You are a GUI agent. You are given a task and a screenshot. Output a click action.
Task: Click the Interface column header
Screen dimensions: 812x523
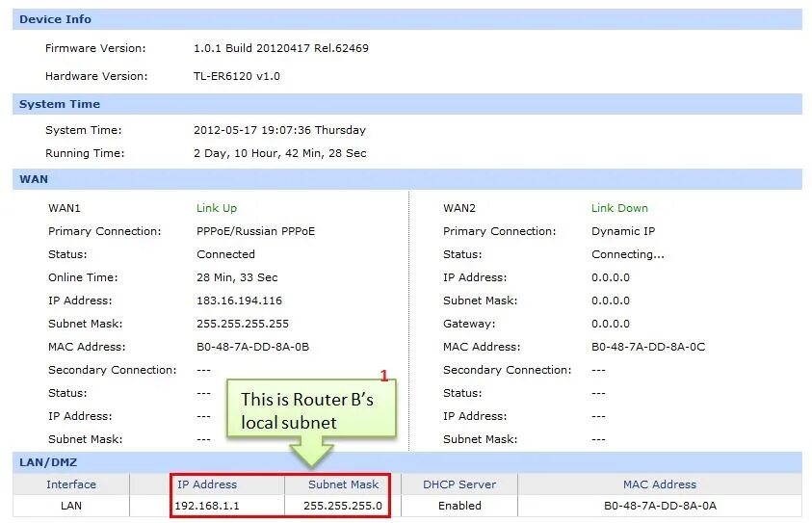tap(71, 484)
